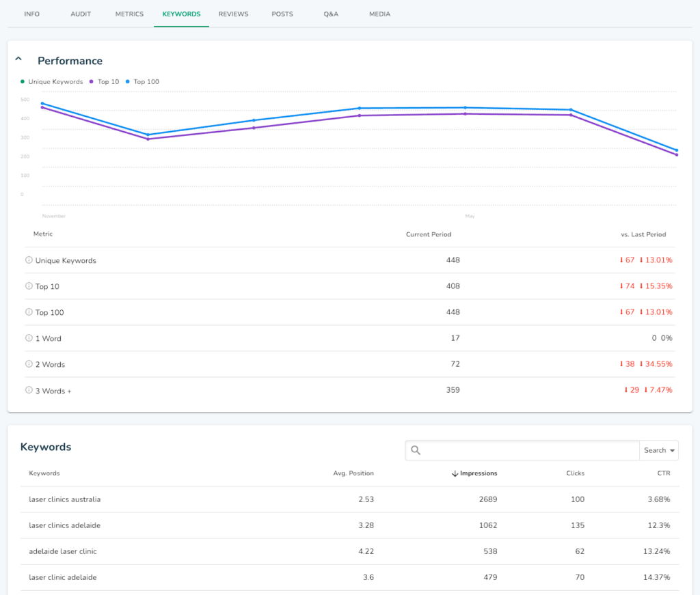Focus the Keywords search input field
This screenshot has height=595, width=700.
522,450
